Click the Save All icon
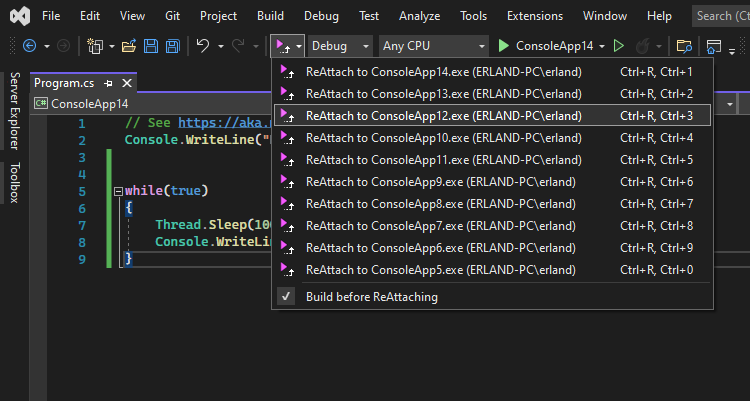 (x=173, y=46)
